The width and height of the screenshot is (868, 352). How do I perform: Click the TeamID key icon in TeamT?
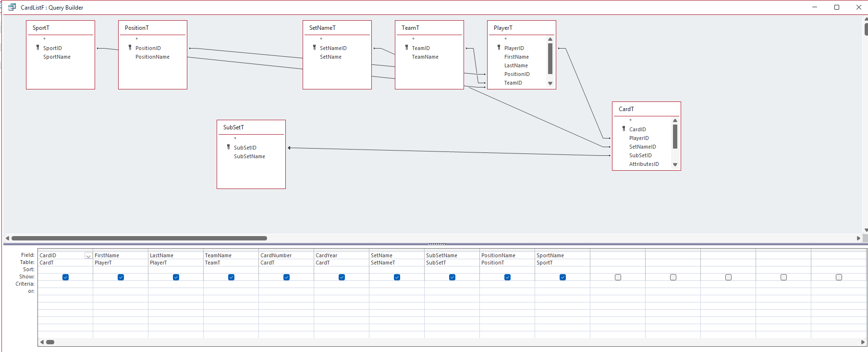(407, 48)
